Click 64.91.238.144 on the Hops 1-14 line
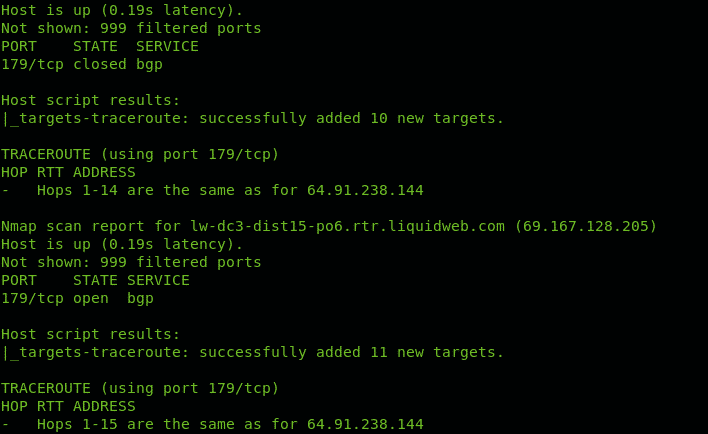Viewport: 708px width, 434px height. coord(365,190)
